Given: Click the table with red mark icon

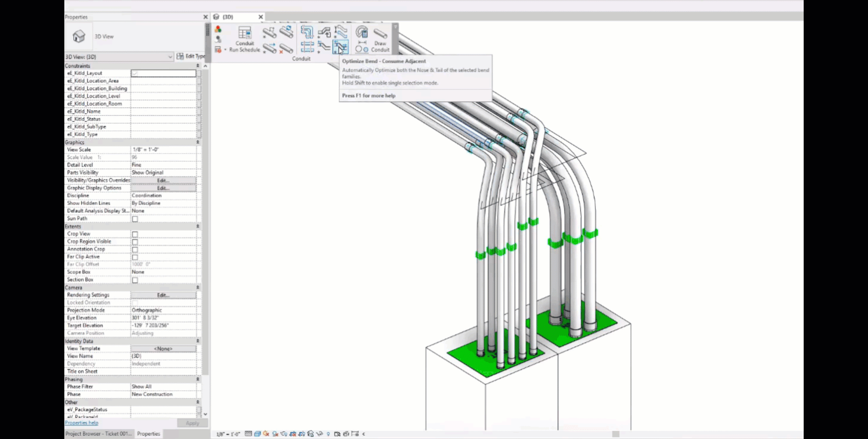Looking at the screenshot, I should (218, 49).
